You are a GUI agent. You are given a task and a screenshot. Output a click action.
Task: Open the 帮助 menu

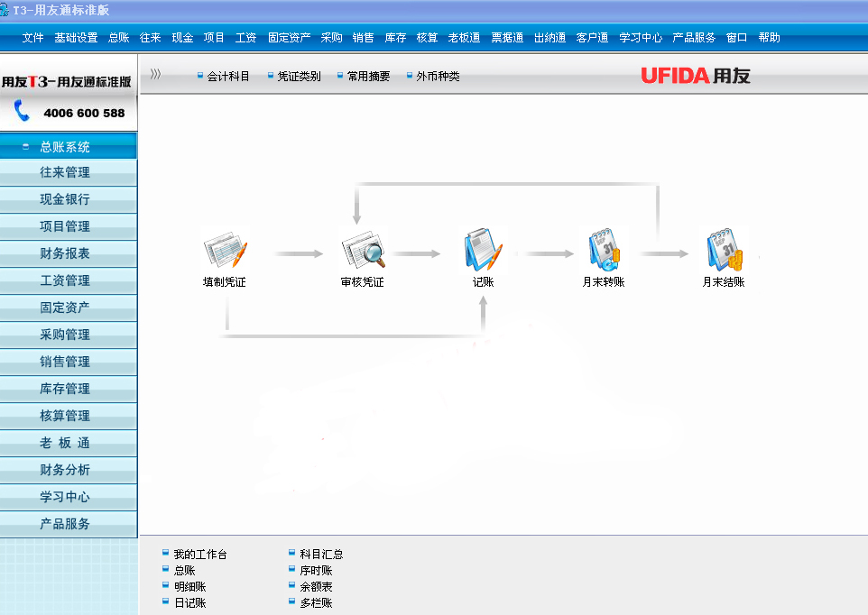[770, 38]
